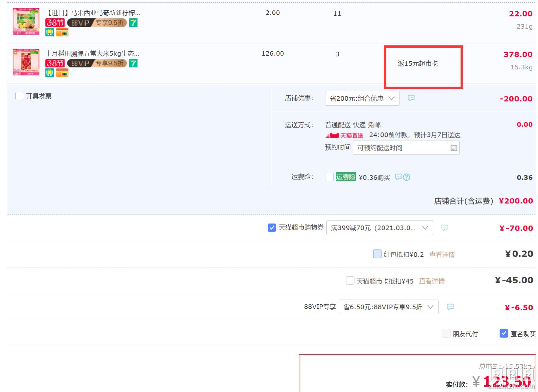Open the Wuchang rice product thumbnail
The height and width of the screenshot is (392, 538).
(x=26, y=62)
